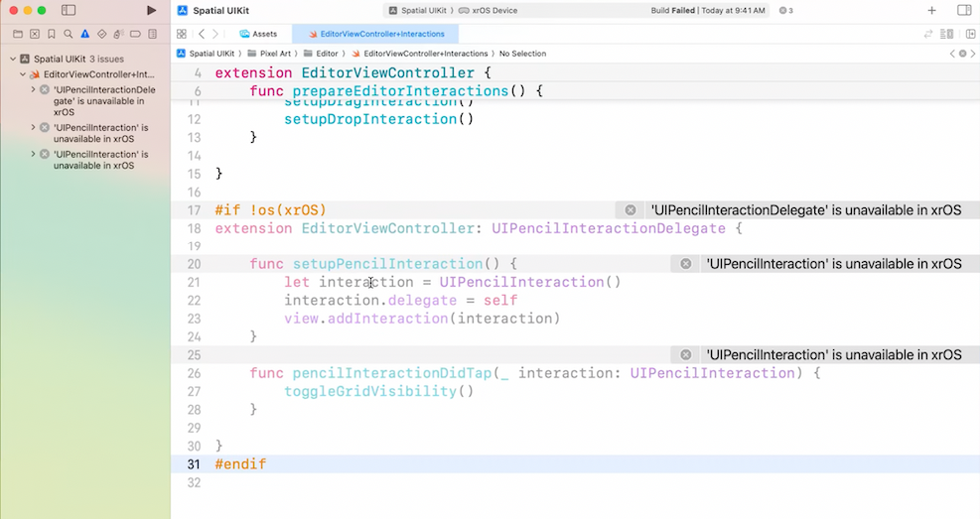This screenshot has width=980, height=519.
Task: Click the error icon on line 17 annotation
Action: pyautogui.click(x=630, y=210)
